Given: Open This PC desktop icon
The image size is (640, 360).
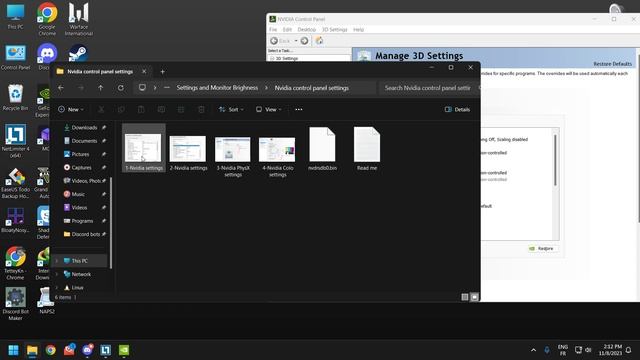Looking at the screenshot, I should tap(16, 16).
